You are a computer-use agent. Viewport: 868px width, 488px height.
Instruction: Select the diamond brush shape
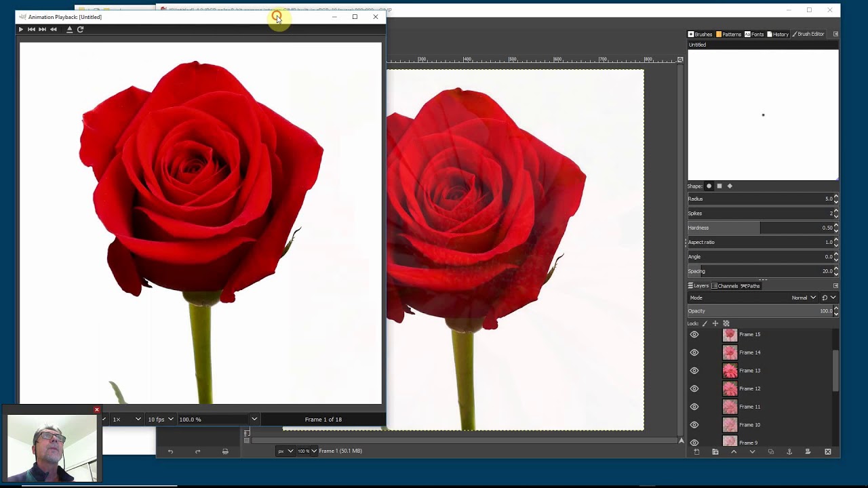point(730,186)
